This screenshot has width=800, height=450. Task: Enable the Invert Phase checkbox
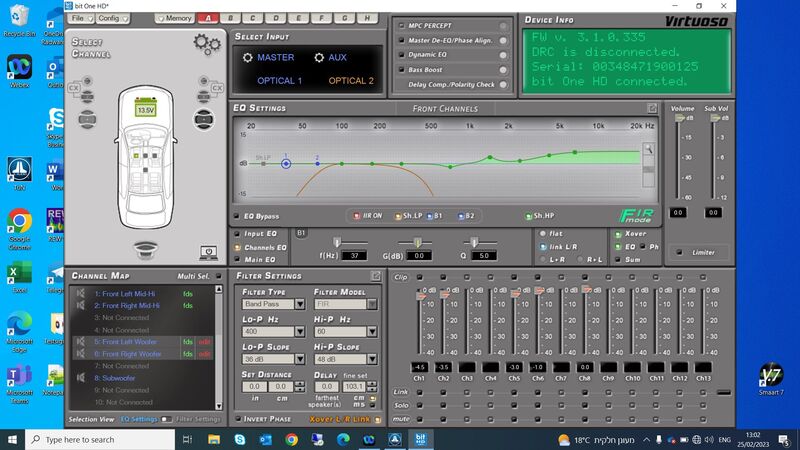tap(238, 419)
